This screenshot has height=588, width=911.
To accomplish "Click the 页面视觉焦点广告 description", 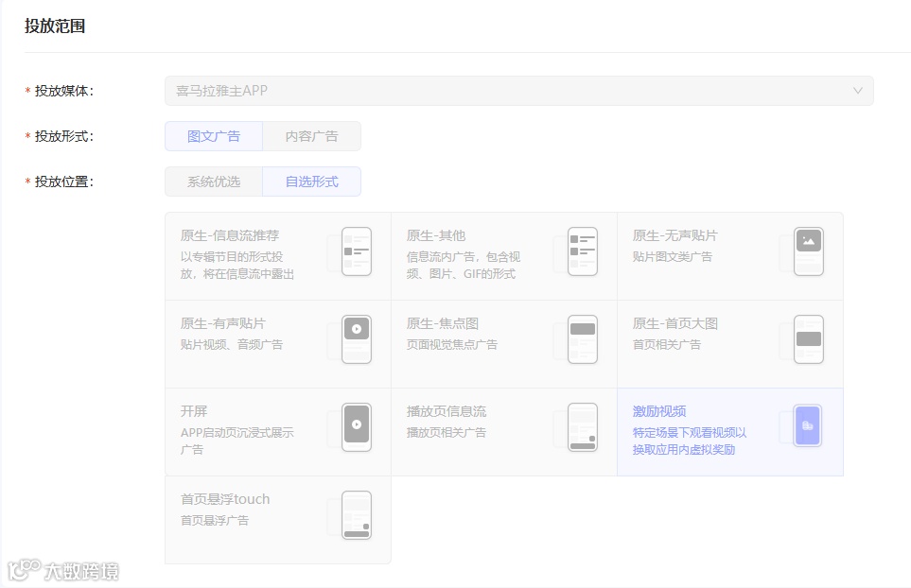I will [451, 344].
